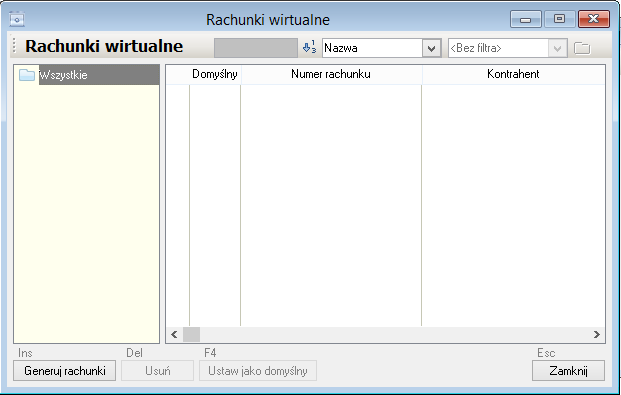Click the Kontrahent column header
The image size is (621, 395).
pos(513,74)
